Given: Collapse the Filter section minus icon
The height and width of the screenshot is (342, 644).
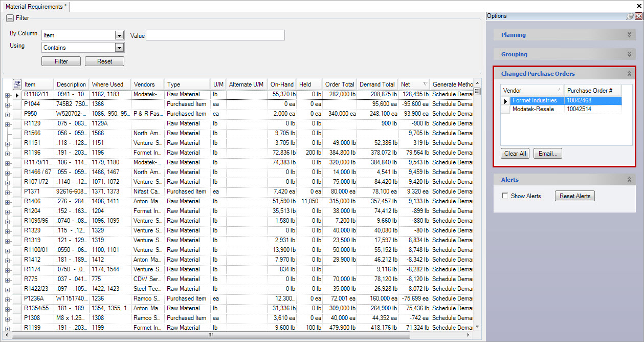Looking at the screenshot, I should 10,18.
